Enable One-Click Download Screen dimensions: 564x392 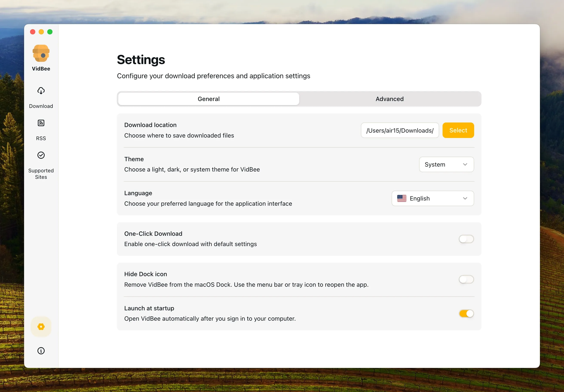coord(466,239)
